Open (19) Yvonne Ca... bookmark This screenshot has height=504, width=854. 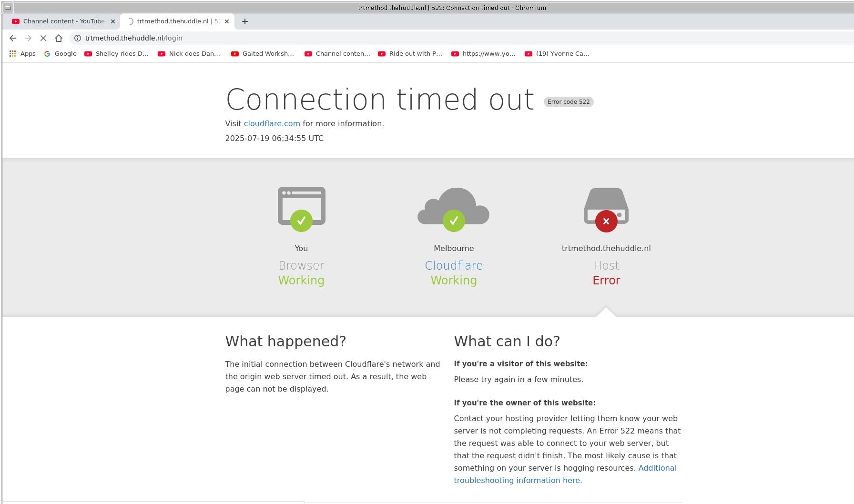point(557,54)
